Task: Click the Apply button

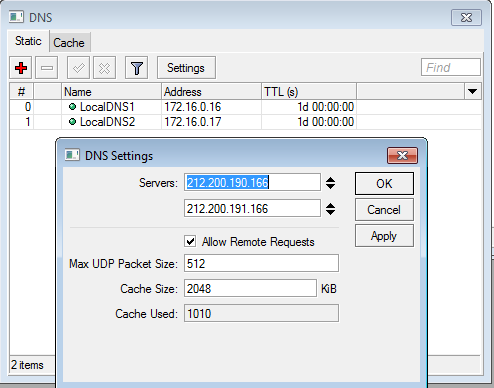Action: click(384, 236)
